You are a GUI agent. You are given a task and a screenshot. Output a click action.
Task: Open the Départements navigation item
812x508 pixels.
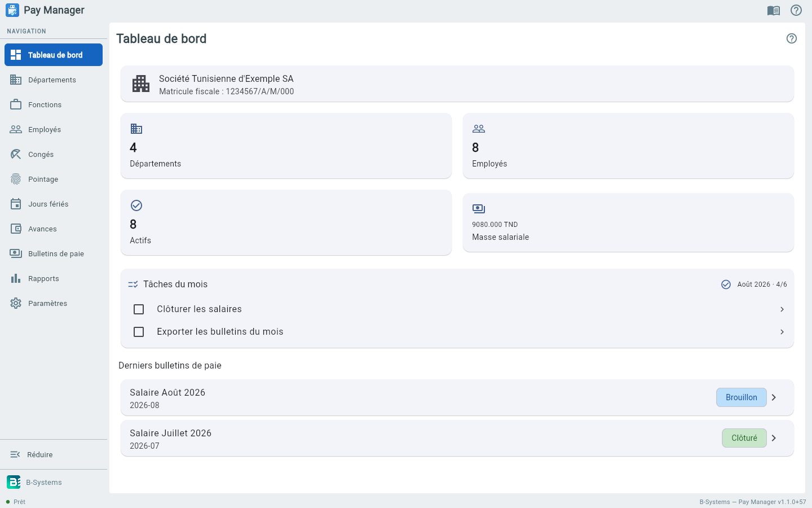click(x=54, y=80)
